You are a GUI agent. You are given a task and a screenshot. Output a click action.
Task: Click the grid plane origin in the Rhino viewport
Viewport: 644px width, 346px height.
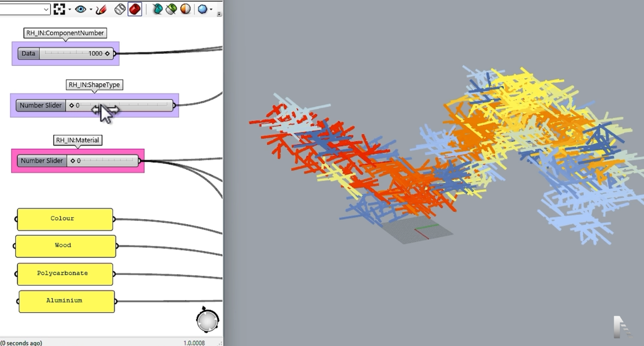pos(416,230)
